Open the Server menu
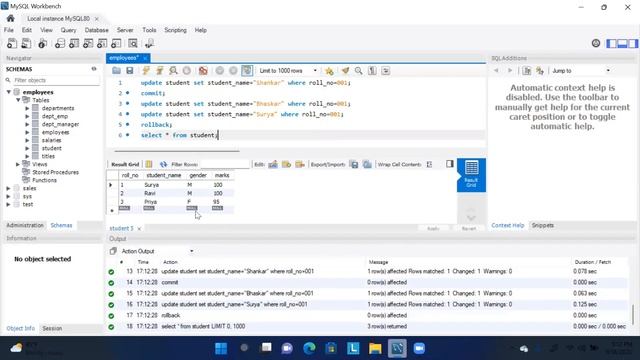 (125, 30)
